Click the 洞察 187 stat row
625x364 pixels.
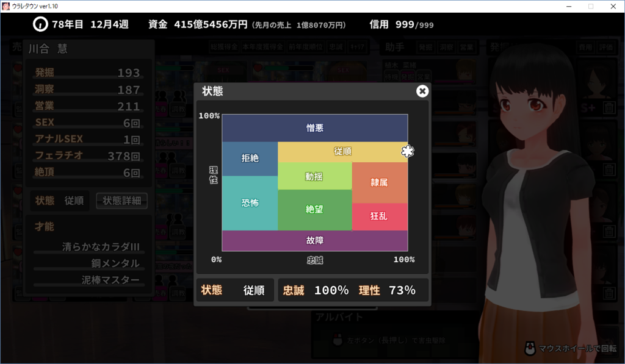pos(88,89)
